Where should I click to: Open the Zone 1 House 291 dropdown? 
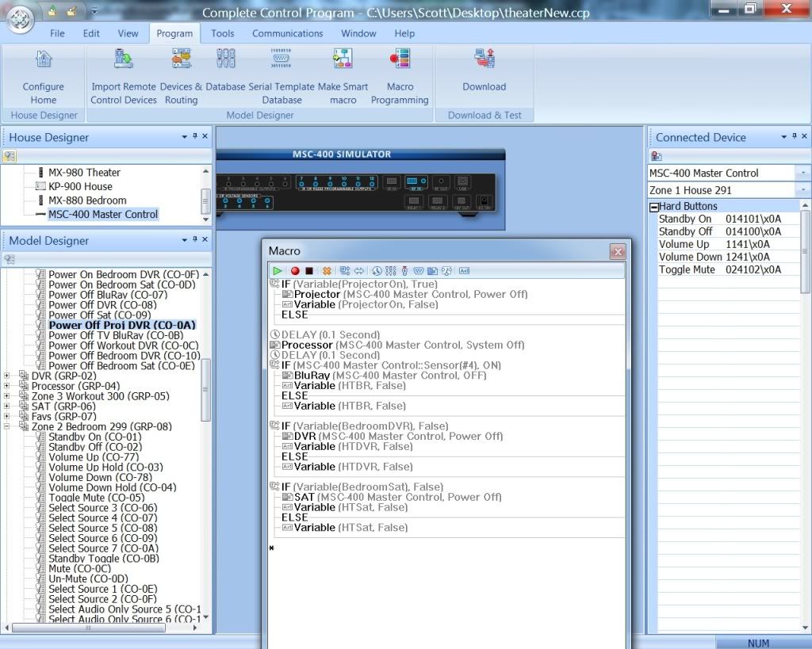click(802, 190)
